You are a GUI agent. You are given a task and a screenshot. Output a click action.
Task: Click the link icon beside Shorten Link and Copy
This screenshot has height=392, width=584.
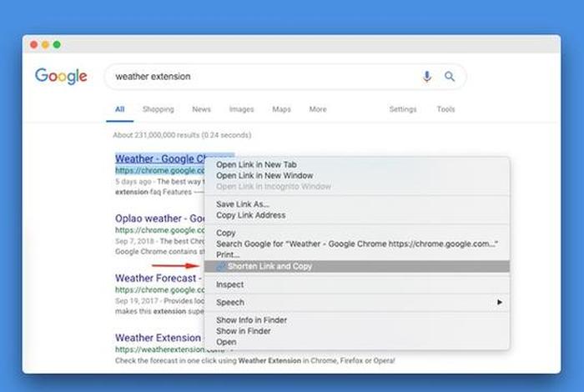pyautogui.click(x=221, y=266)
